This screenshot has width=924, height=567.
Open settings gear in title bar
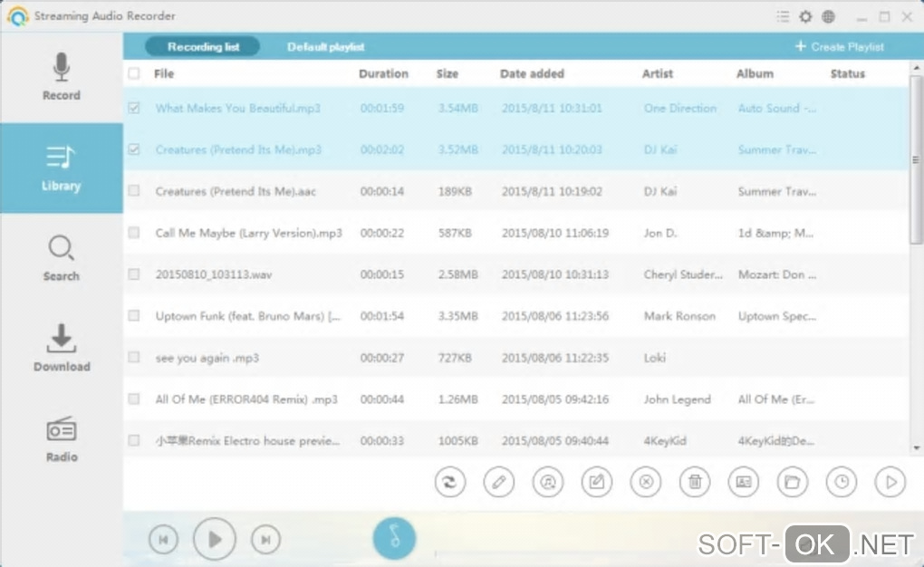point(805,16)
